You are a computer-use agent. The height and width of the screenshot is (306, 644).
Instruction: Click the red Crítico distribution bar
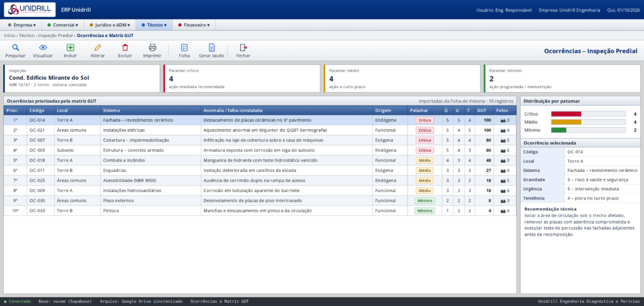[566, 114]
